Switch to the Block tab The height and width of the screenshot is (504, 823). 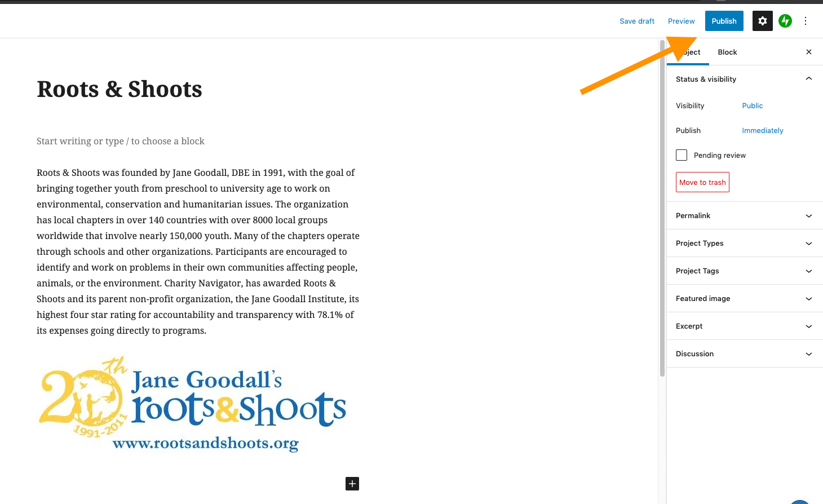(727, 52)
